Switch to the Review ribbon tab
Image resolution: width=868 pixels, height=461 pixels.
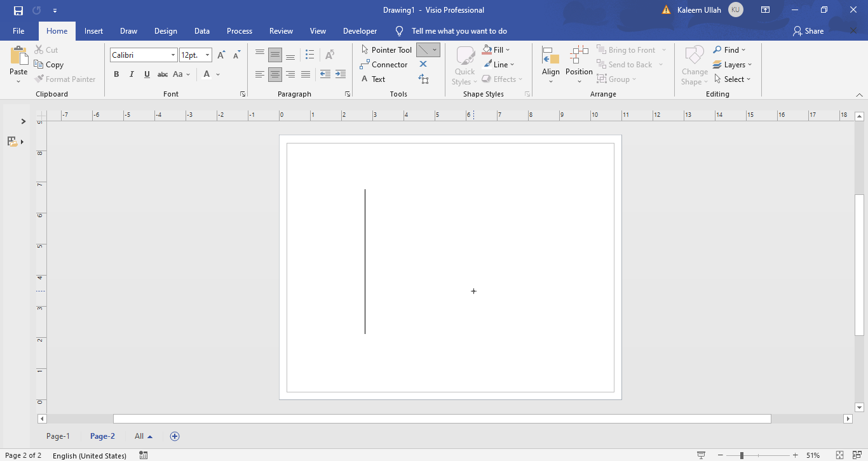281,30
